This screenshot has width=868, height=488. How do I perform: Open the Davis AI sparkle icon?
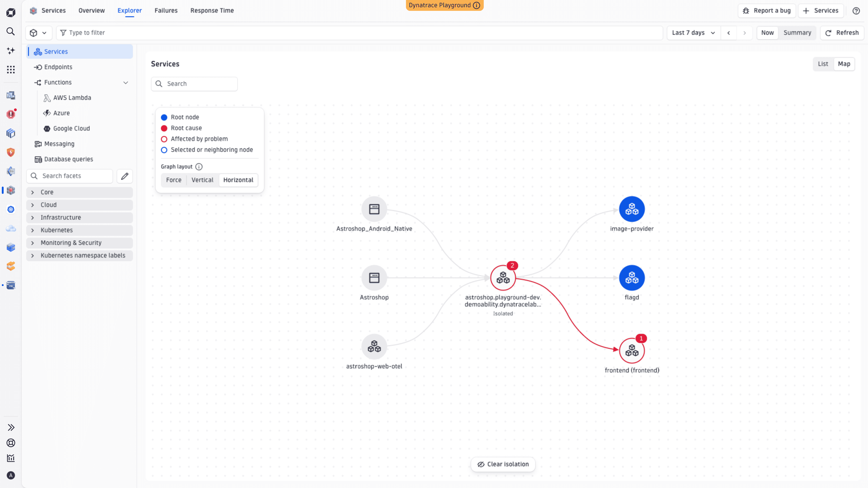11,51
